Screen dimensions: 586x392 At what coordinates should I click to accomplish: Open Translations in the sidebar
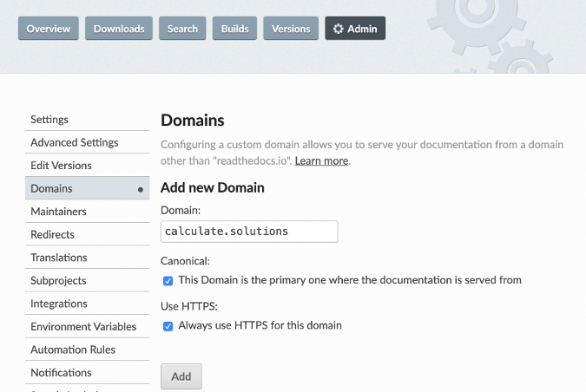(x=87, y=258)
